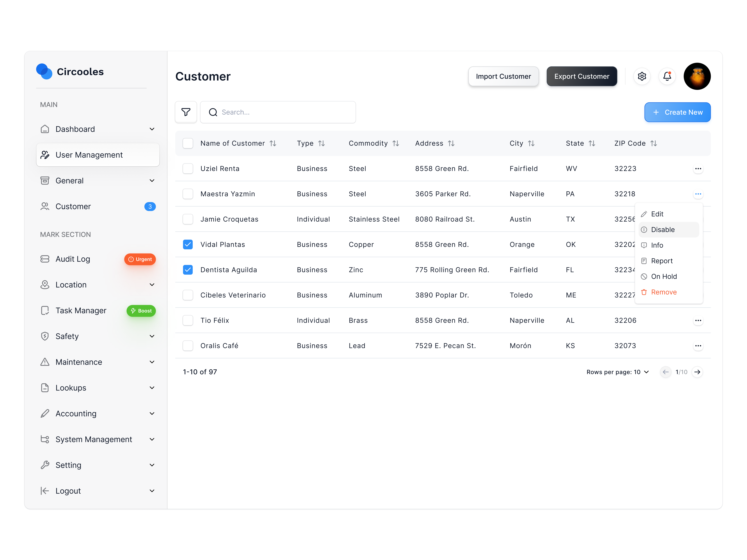The image size is (747, 560).
Task: Click the Export Customer button
Action: (581, 76)
